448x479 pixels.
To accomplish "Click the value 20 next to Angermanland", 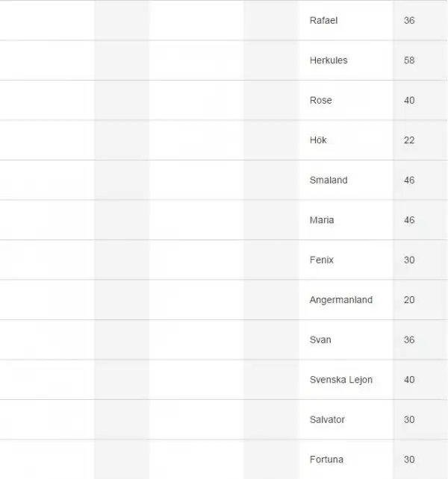I will [x=409, y=300].
